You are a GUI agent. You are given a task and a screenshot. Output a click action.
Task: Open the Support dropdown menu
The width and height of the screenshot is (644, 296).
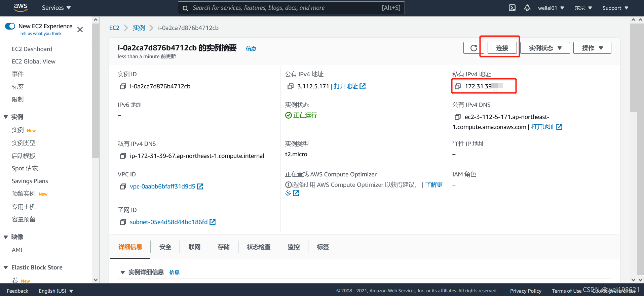615,8
